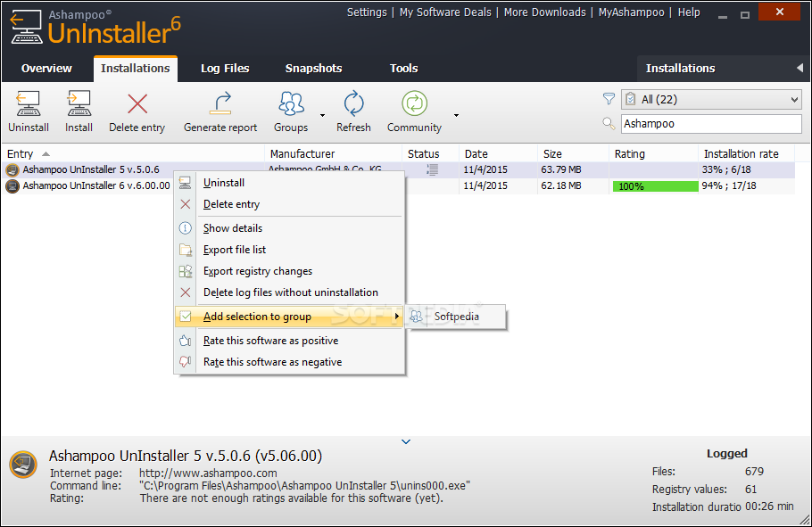
Task: Click the Community toolbar icon
Action: 414,103
